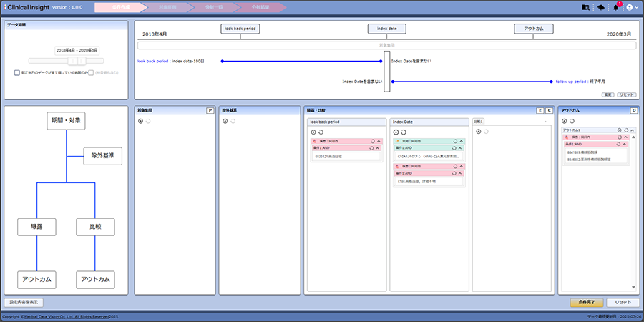This screenshot has width=644, height=322.
Task: Open the folder icon in the top header
Action: pos(585,7)
